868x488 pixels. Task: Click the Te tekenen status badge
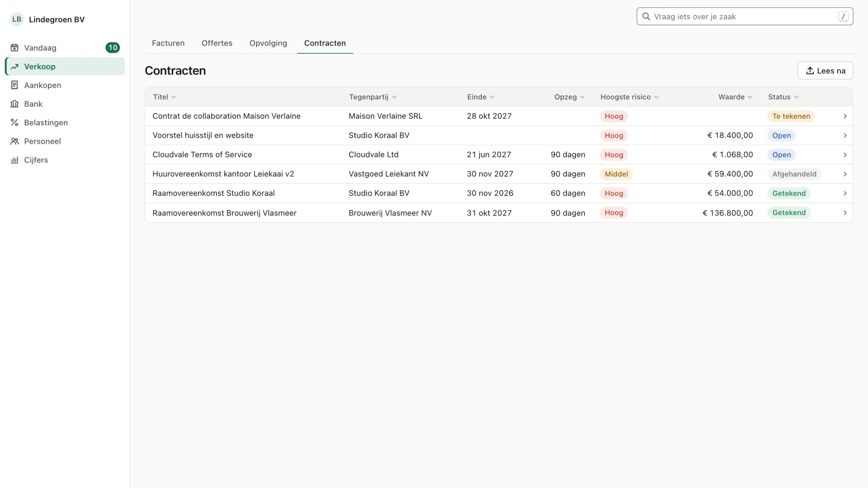tap(791, 116)
